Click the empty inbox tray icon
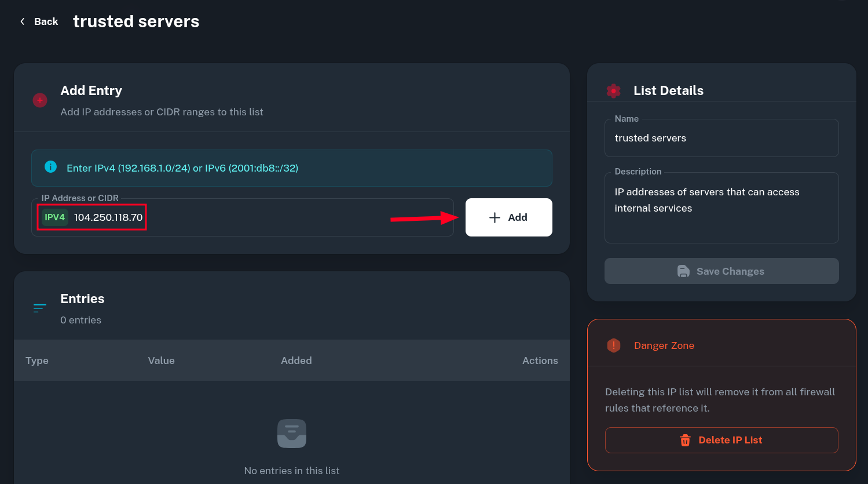 click(292, 434)
